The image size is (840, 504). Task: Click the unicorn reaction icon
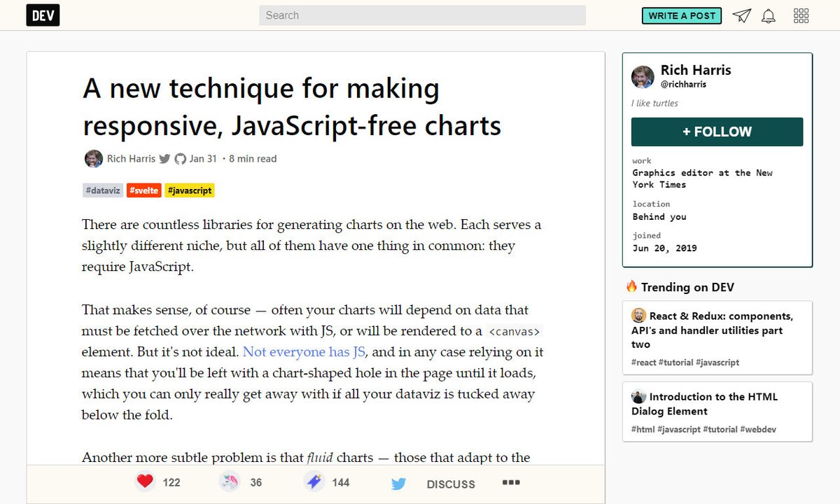(x=230, y=482)
